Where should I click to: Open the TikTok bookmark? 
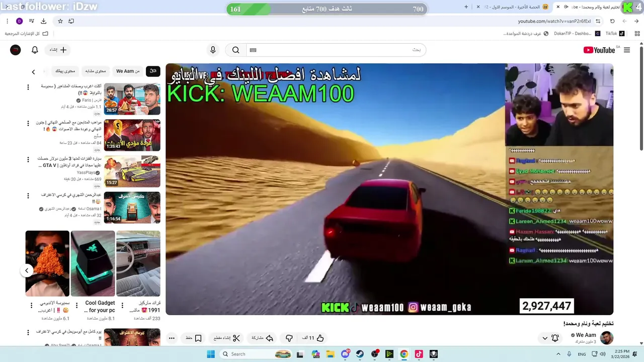[x=615, y=34]
